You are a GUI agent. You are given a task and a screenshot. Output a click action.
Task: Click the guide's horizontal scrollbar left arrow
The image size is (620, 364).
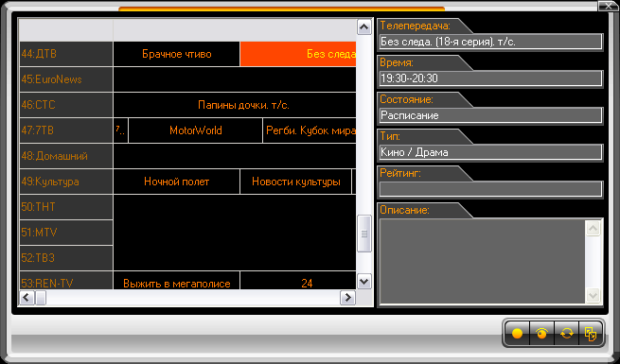(x=27, y=298)
